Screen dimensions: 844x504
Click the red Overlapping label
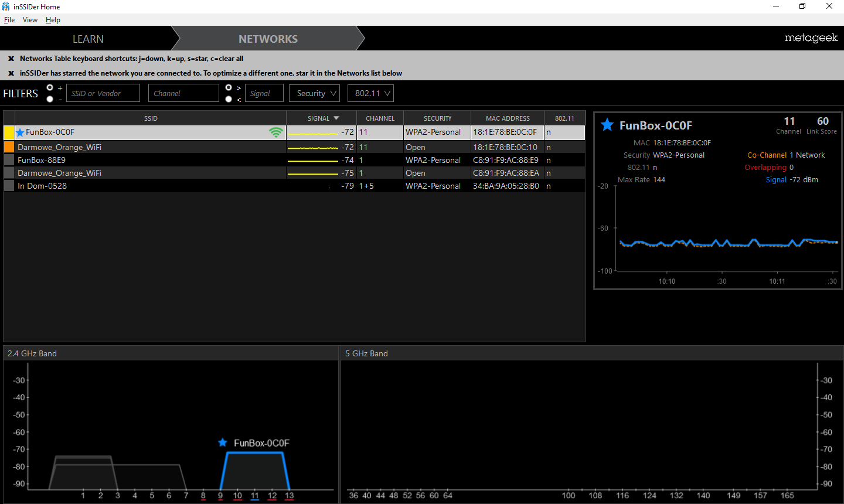pyautogui.click(x=765, y=168)
